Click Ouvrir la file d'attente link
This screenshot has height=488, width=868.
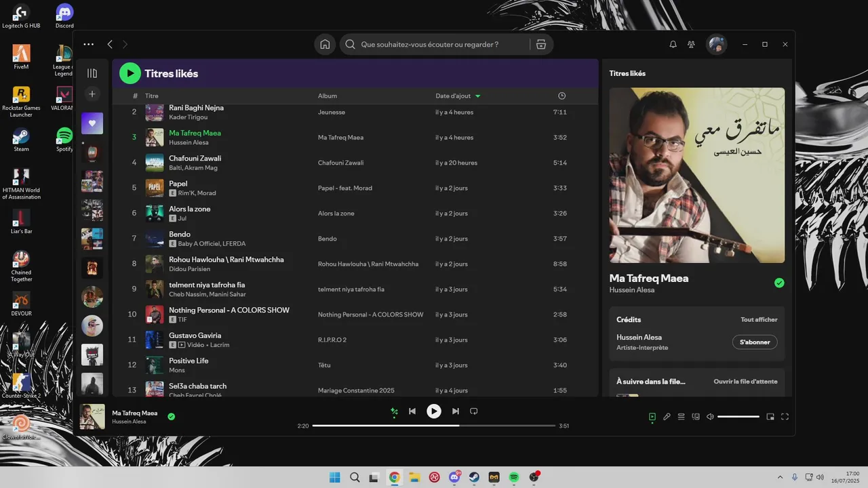pos(745,382)
